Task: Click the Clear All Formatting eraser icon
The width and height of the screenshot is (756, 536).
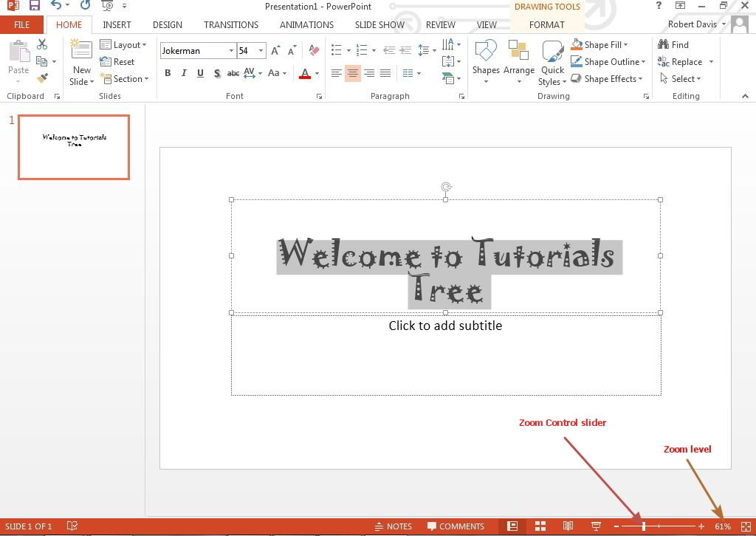Action: pos(314,51)
